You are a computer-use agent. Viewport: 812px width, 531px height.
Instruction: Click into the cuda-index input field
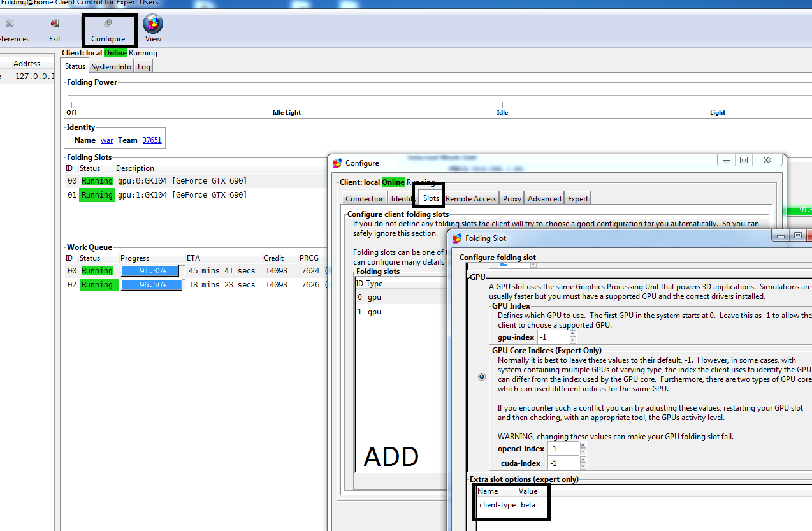click(x=563, y=463)
